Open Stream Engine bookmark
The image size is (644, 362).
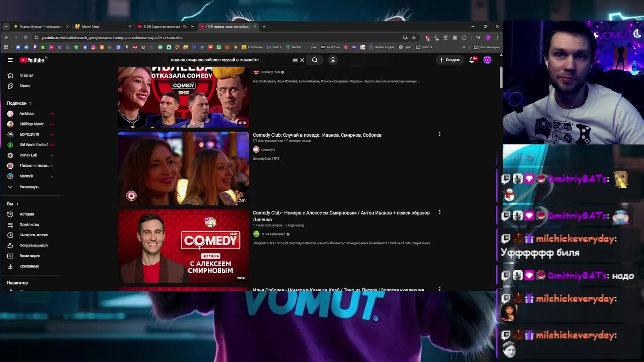click(381, 47)
